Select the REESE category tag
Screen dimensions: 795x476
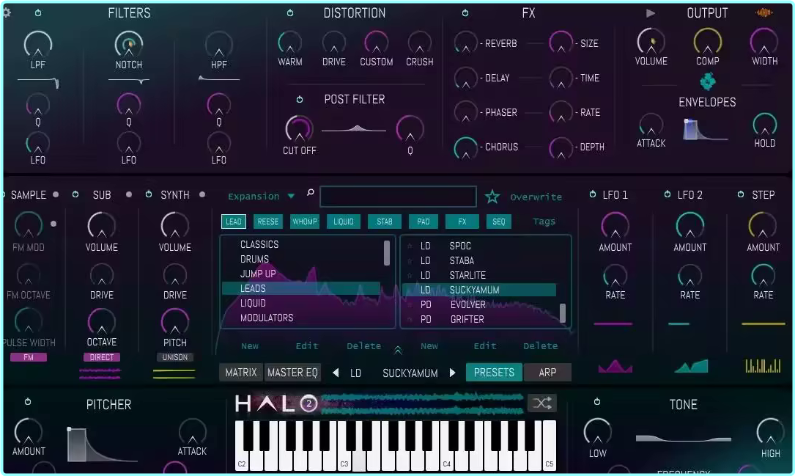coord(268,222)
